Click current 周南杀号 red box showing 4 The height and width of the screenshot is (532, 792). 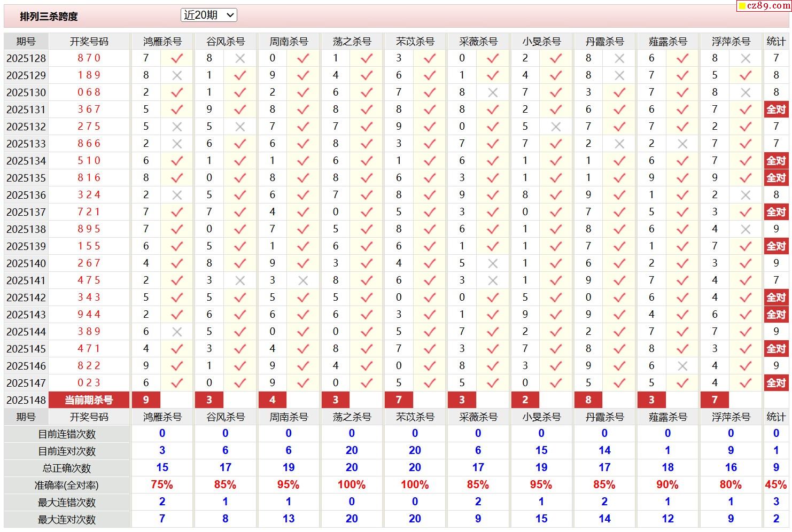273,400
